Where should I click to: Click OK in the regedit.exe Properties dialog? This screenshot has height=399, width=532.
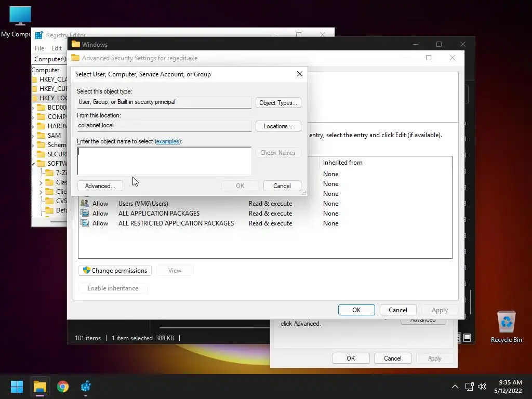tap(351, 358)
